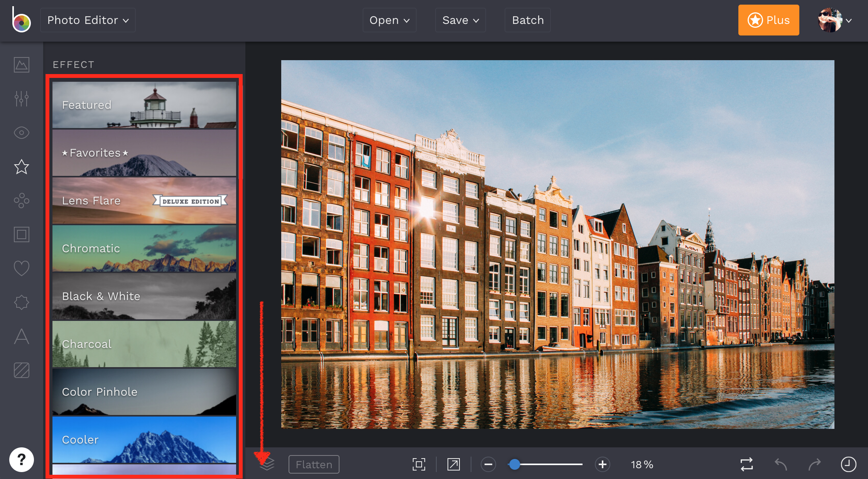Select the Effects star icon
This screenshot has width=868, height=479.
pos(22,167)
